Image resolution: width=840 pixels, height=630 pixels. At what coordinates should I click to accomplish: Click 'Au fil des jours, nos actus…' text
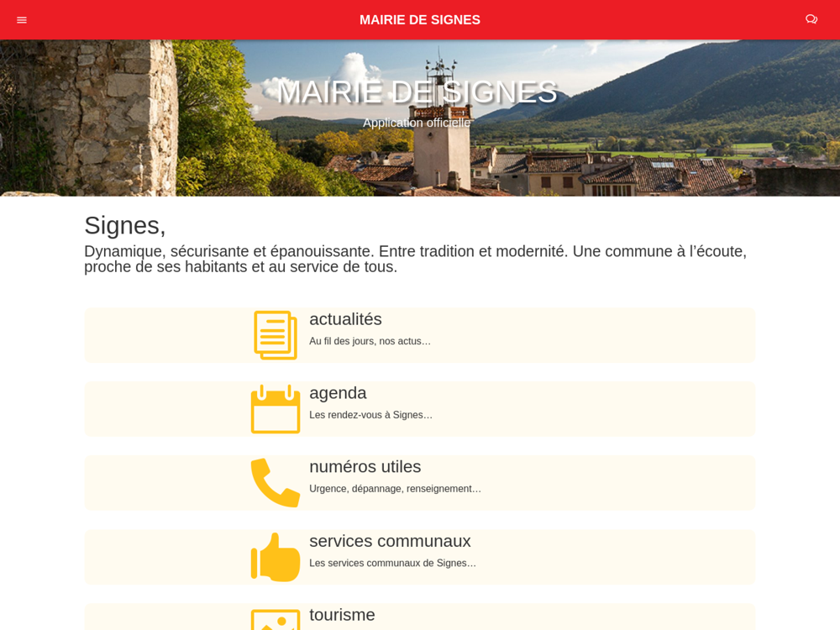(370, 341)
